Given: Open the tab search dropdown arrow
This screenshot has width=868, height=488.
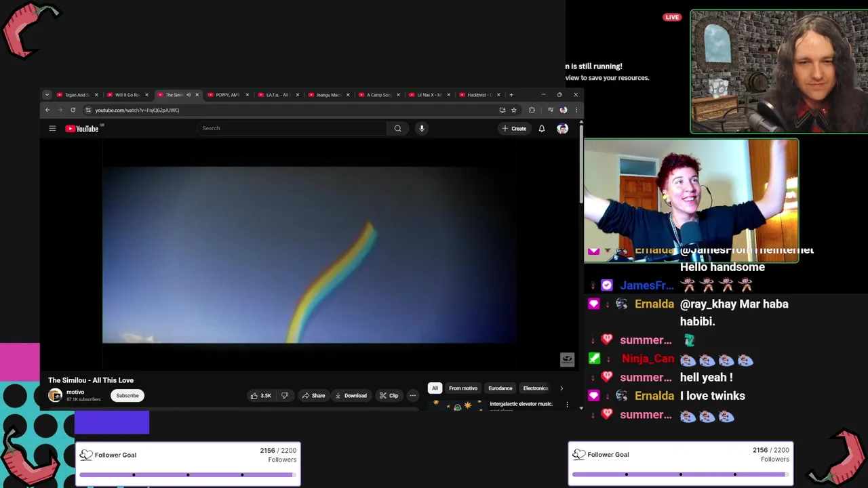Looking at the screenshot, I should (47, 95).
